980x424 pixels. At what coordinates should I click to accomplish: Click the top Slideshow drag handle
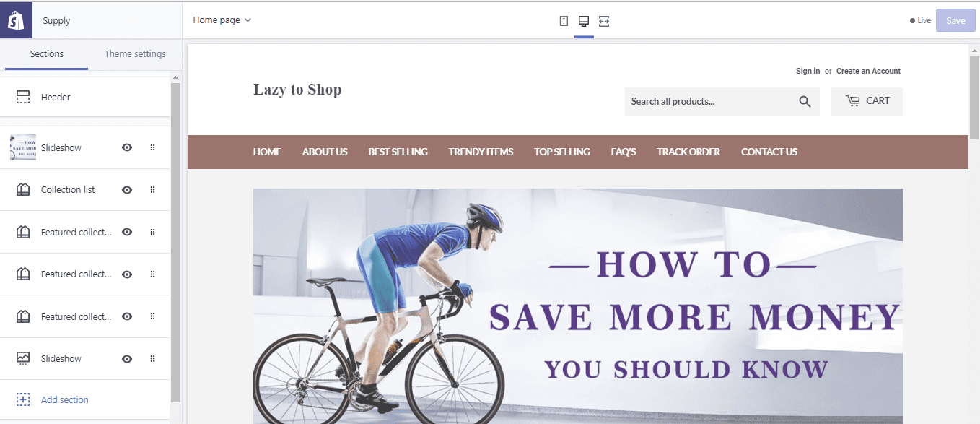(x=152, y=147)
